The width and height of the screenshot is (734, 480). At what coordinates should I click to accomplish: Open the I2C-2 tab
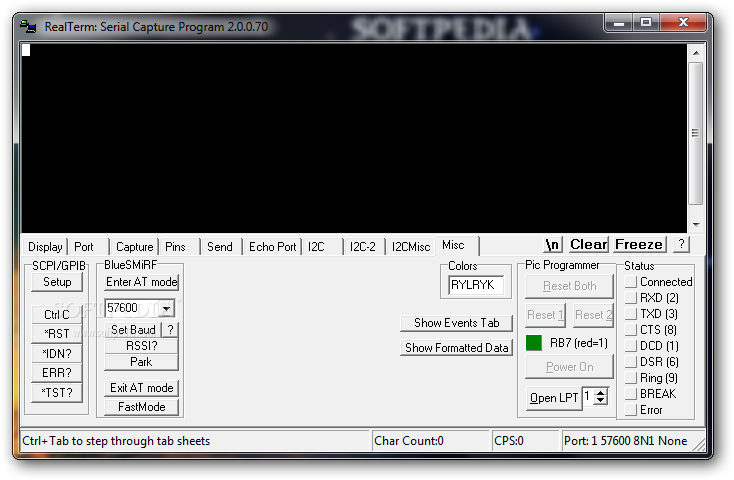pyautogui.click(x=363, y=247)
